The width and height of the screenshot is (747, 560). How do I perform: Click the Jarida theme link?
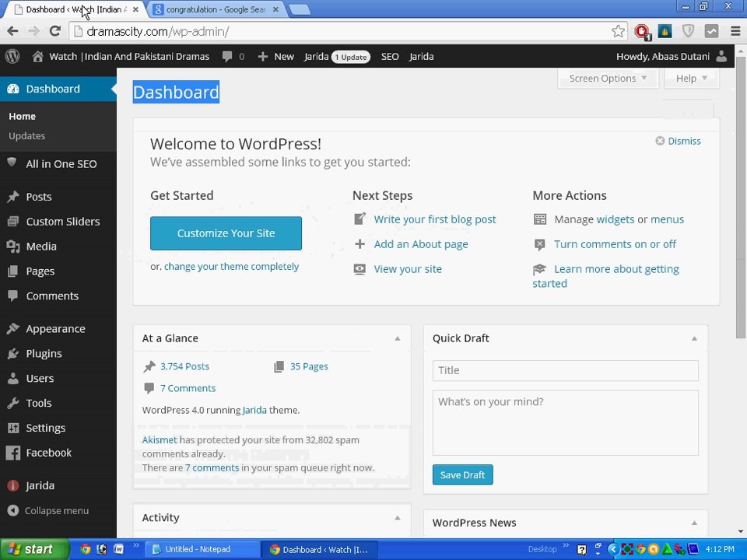point(254,410)
